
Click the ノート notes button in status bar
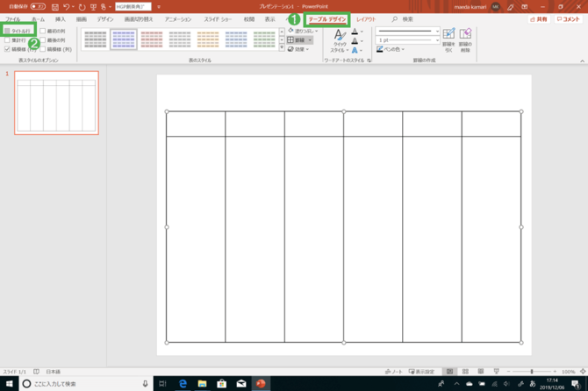click(x=394, y=372)
